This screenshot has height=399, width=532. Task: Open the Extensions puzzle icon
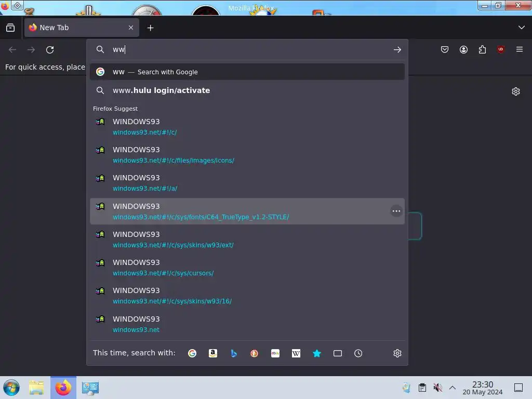point(482,49)
